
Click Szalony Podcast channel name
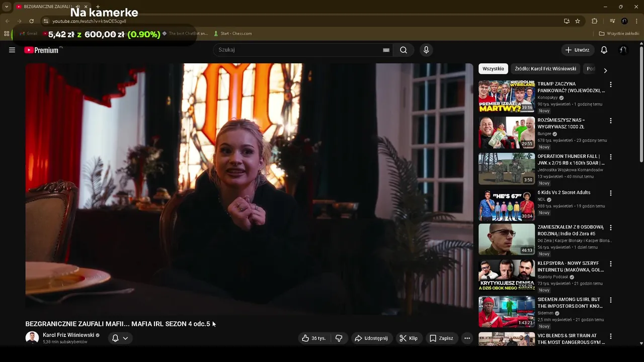[x=553, y=277]
